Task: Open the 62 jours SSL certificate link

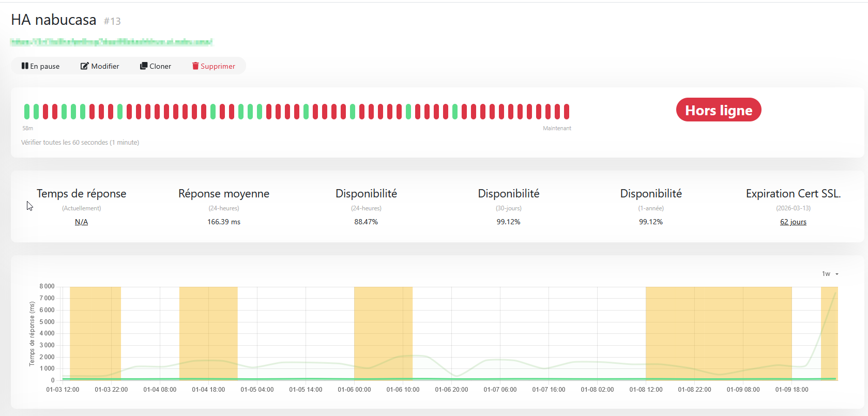Action: click(x=793, y=222)
